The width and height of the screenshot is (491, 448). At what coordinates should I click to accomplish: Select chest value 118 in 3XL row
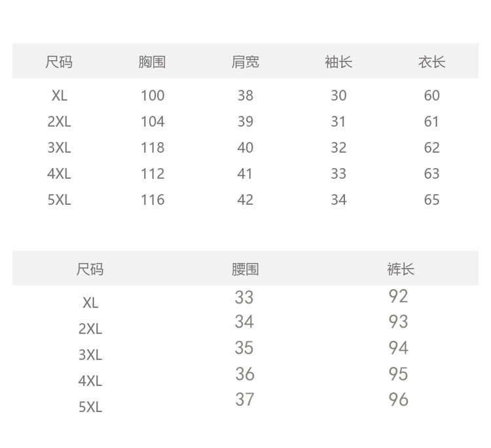(x=153, y=148)
